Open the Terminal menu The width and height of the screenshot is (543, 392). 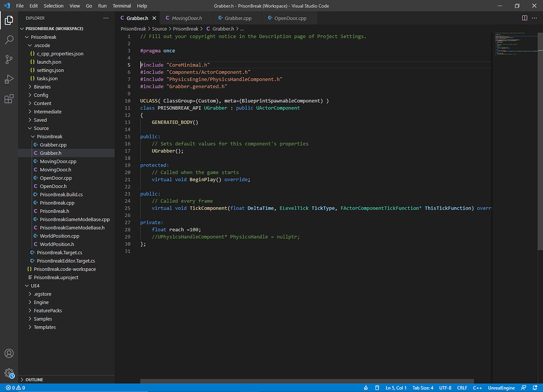121,6
